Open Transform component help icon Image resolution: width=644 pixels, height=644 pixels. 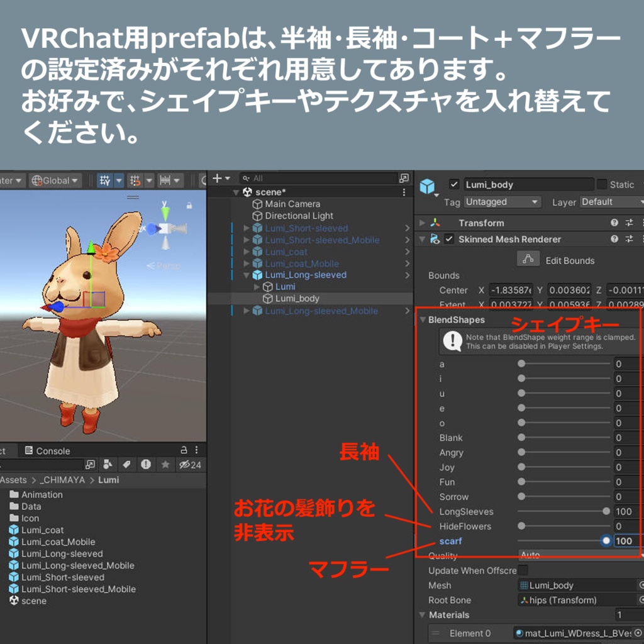614,223
